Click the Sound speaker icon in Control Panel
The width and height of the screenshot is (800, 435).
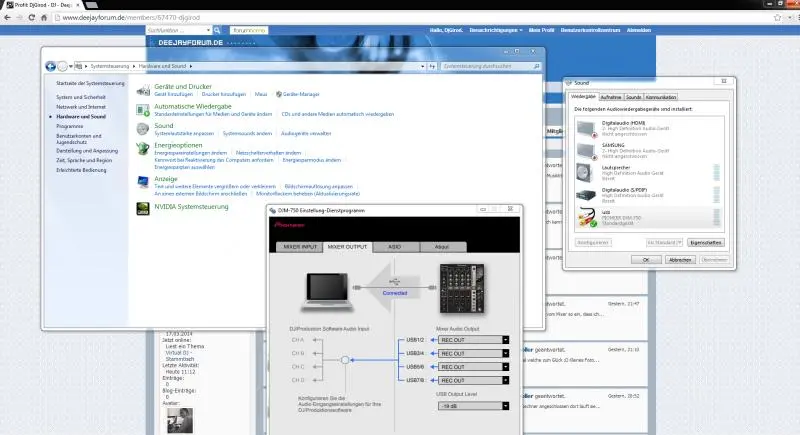coord(144,129)
